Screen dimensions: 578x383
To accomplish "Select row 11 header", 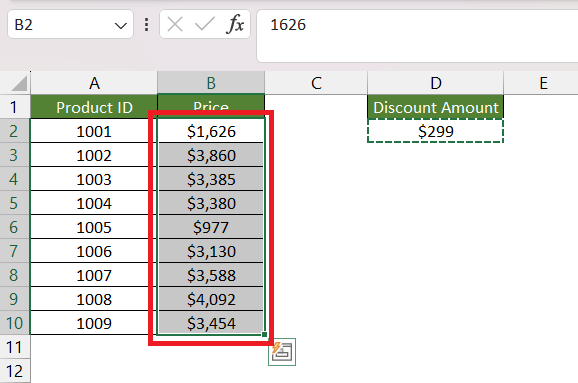I will [x=15, y=347].
